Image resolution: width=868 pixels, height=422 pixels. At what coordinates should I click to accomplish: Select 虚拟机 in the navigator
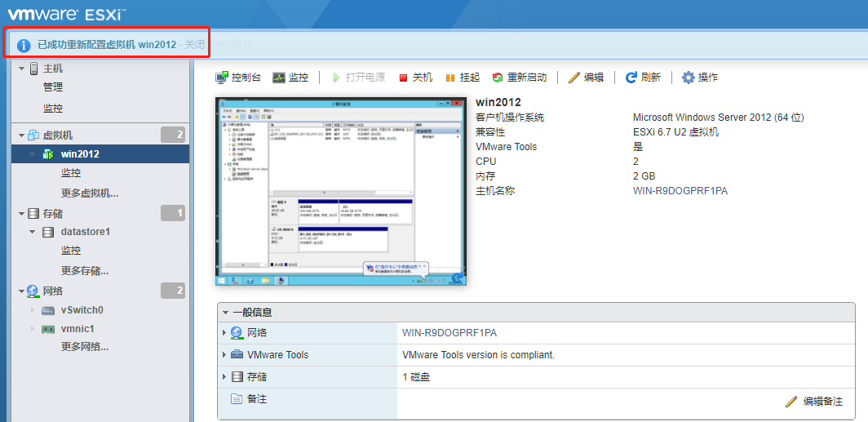[58, 135]
